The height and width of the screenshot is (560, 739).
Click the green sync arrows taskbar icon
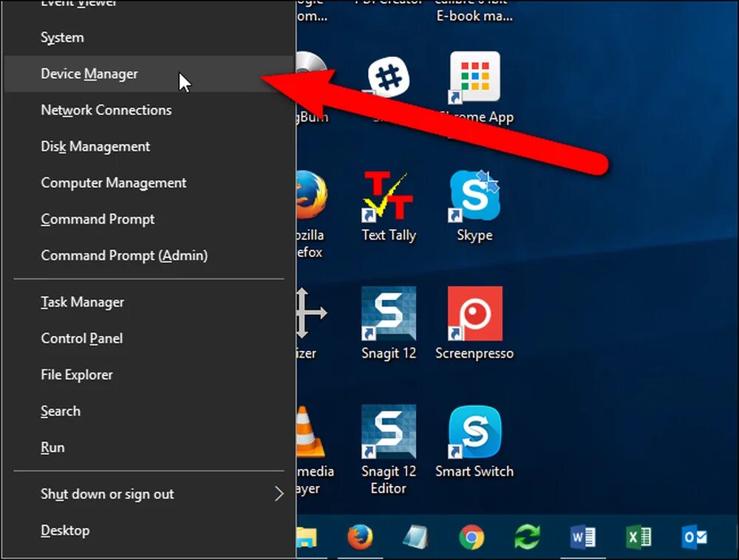[527, 537]
